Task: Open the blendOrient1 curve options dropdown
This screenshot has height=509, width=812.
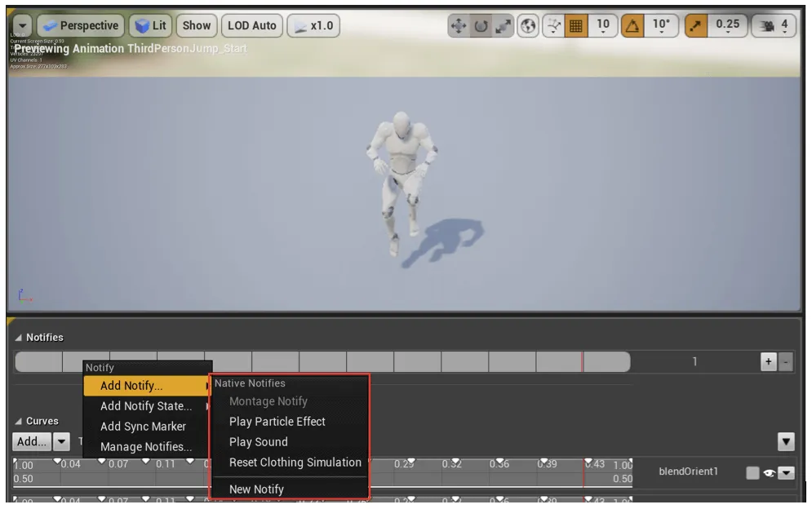Action: pos(786,473)
